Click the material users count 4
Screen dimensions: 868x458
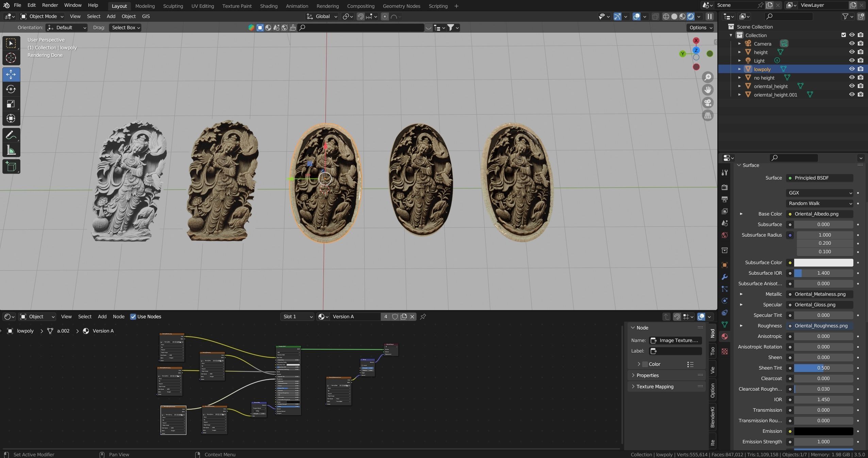(385, 317)
